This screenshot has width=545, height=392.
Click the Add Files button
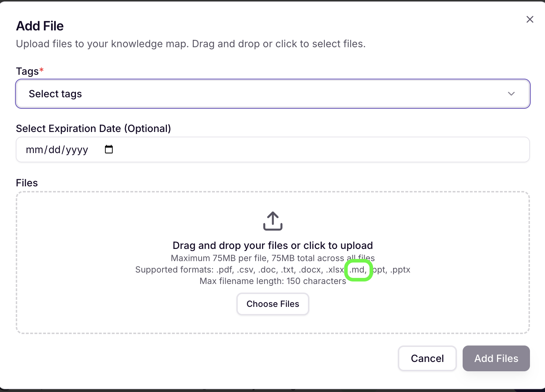(x=496, y=358)
